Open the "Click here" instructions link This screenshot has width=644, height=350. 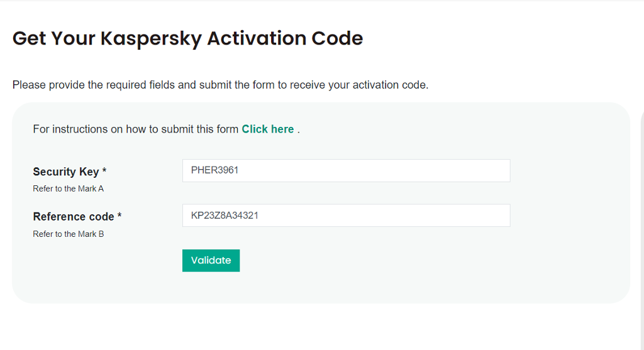coord(267,129)
